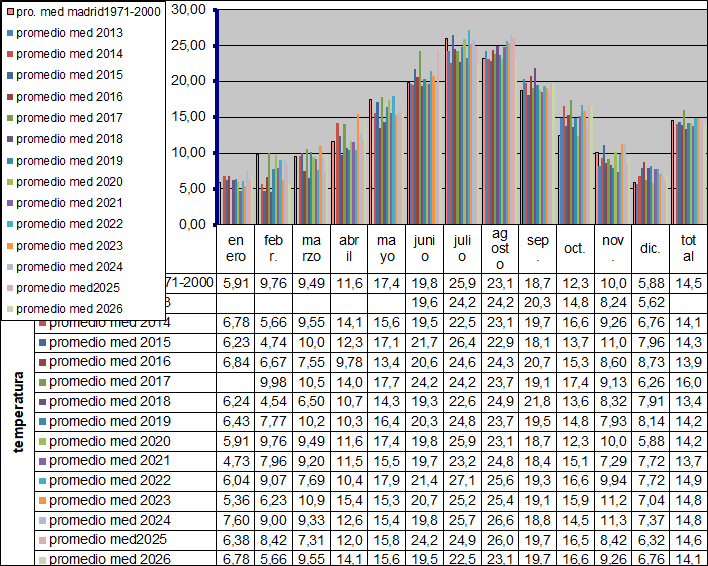Screen dimensions: 708x566
Task: Click promedio med 2026 in the legend box
Action: coord(69,309)
